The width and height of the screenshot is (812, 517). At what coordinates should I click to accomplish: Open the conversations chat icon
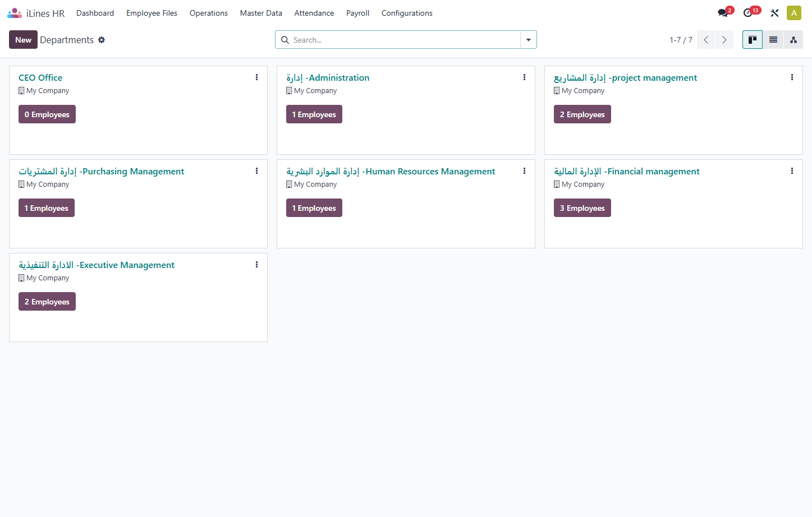(723, 13)
